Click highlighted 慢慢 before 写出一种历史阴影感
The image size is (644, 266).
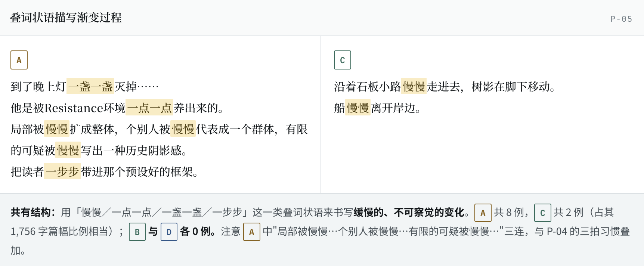[68, 151]
